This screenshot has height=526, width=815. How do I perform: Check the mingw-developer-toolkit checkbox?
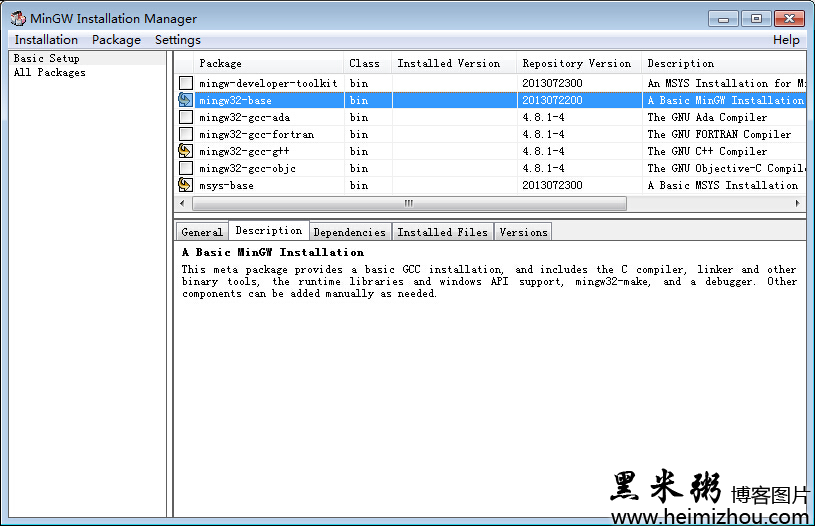click(186, 83)
